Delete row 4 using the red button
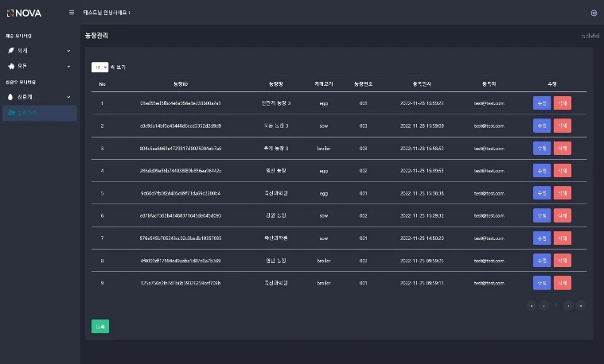 click(x=563, y=170)
